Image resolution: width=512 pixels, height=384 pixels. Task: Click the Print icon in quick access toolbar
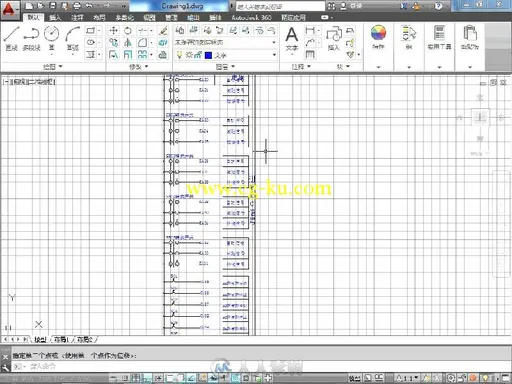[77, 6]
